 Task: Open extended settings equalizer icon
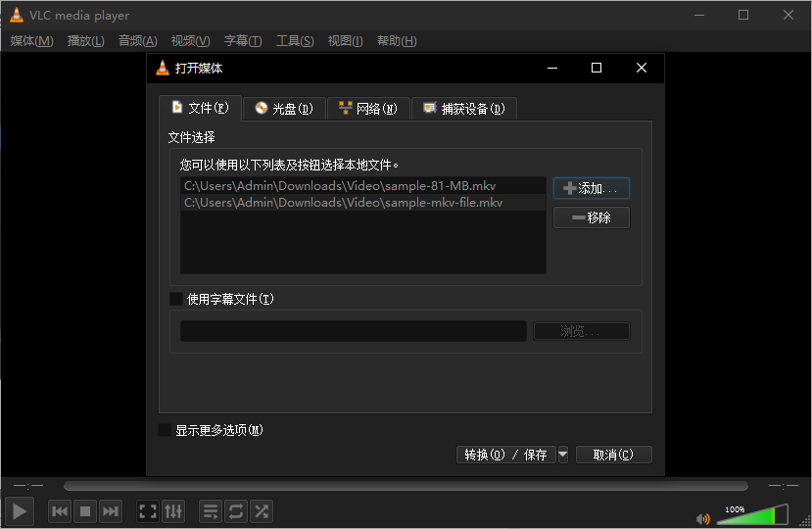pos(173,512)
